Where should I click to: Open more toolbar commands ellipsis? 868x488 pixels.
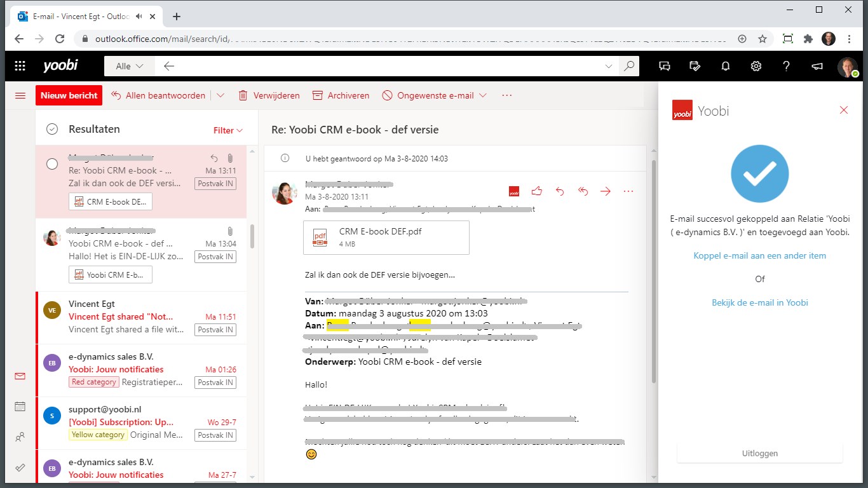[x=506, y=95]
